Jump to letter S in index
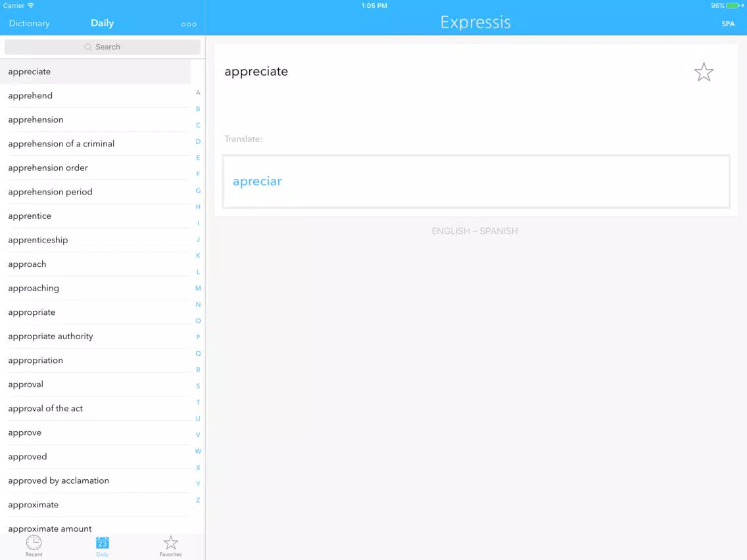Screen dimensions: 747x560 point(198,386)
